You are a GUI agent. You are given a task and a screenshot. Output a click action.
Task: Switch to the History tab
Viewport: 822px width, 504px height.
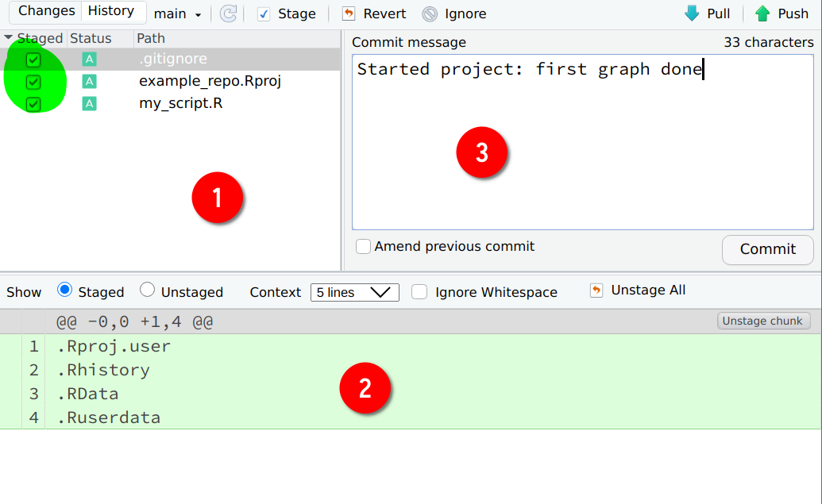point(110,11)
